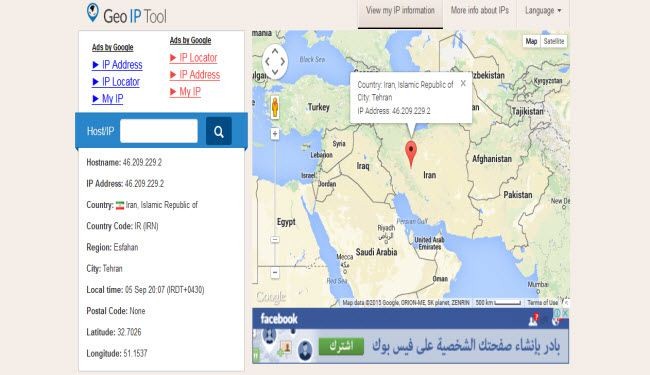
Task: Click the Iran flag icon
Action: pyautogui.click(x=120, y=205)
